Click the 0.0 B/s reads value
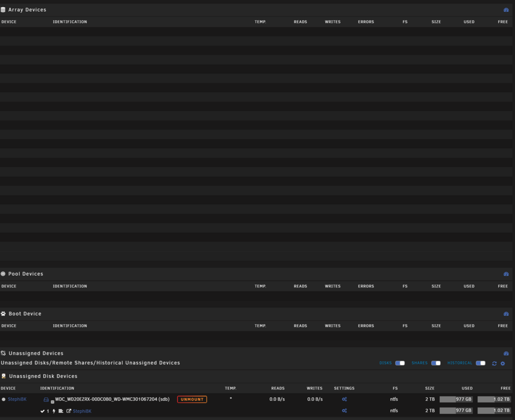515x420 pixels. pos(277,399)
